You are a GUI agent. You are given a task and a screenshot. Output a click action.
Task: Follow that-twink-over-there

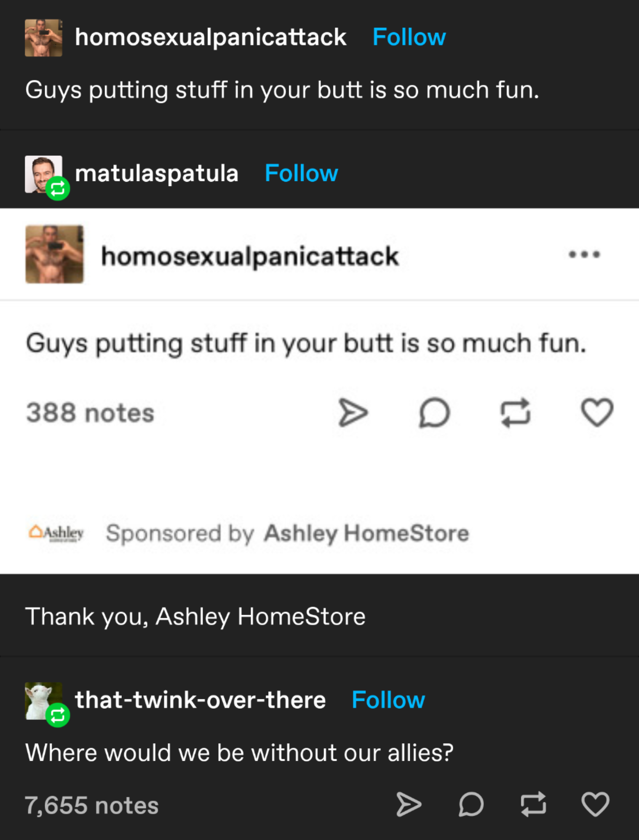(x=388, y=700)
